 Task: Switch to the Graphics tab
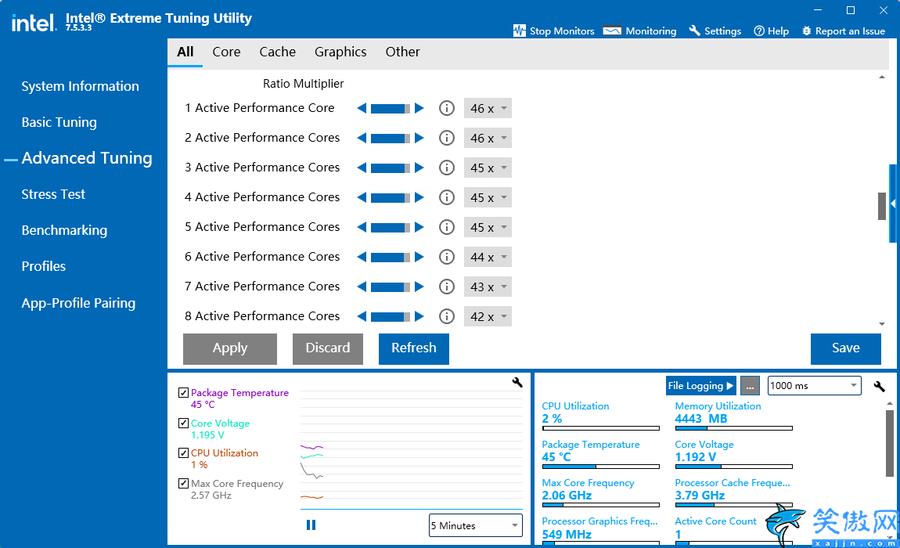coord(340,52)
